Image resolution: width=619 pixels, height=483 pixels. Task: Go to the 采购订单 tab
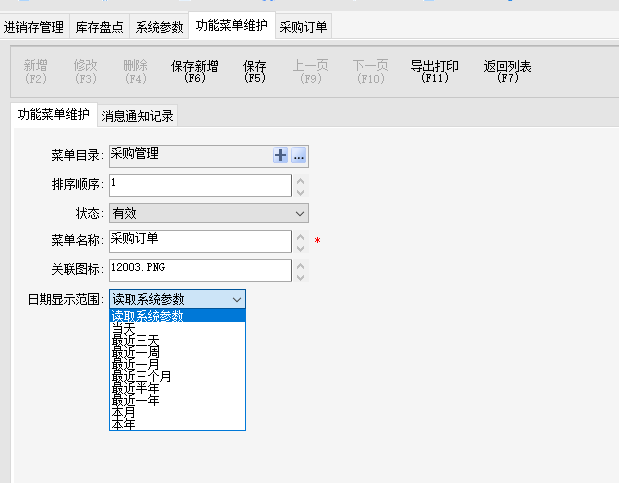[x=304, y=27]
